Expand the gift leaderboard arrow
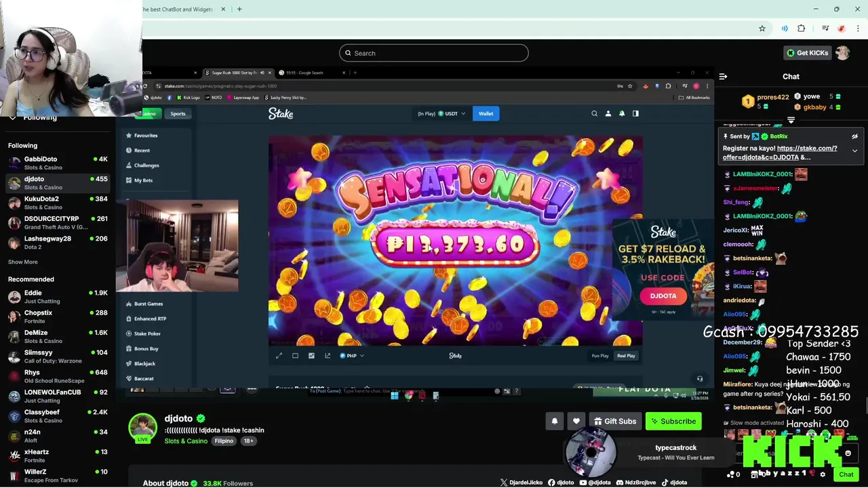Viewport: 868px width, 488px height. click(791, 121)
